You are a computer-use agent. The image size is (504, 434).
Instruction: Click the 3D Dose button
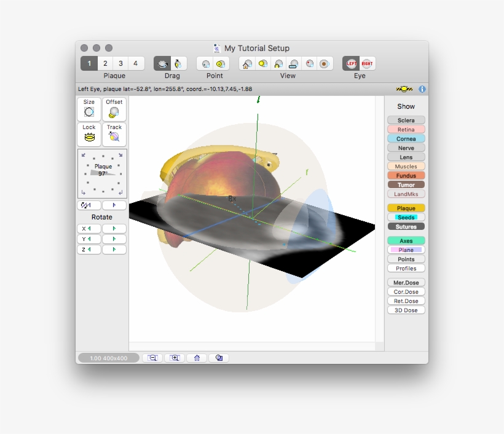(x=406, y=310)
